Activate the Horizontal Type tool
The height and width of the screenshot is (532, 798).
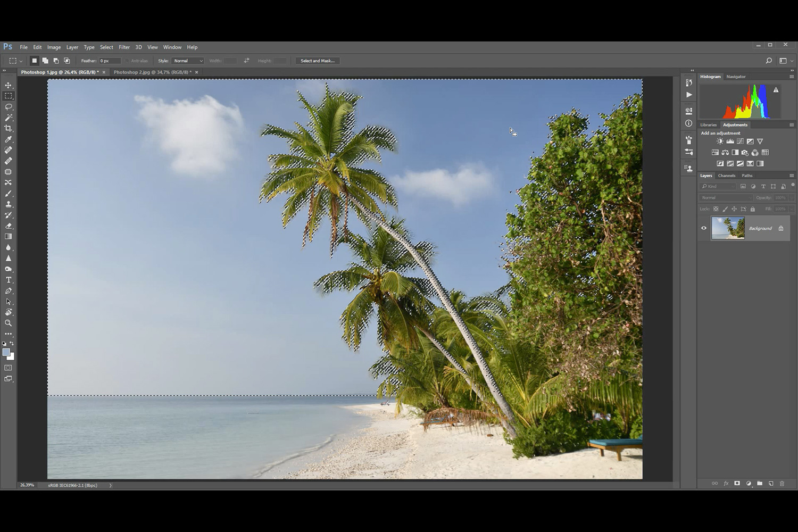[x=9, y=280]
